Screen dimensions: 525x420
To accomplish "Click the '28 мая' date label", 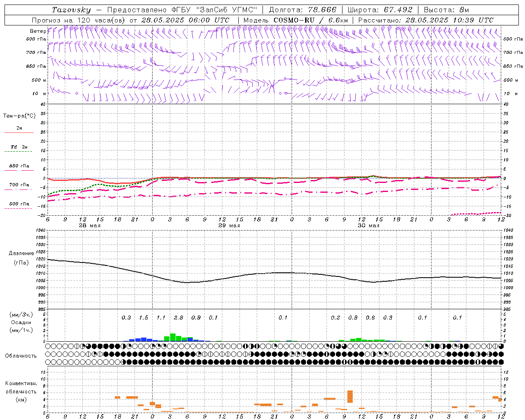I will [89, 226].
